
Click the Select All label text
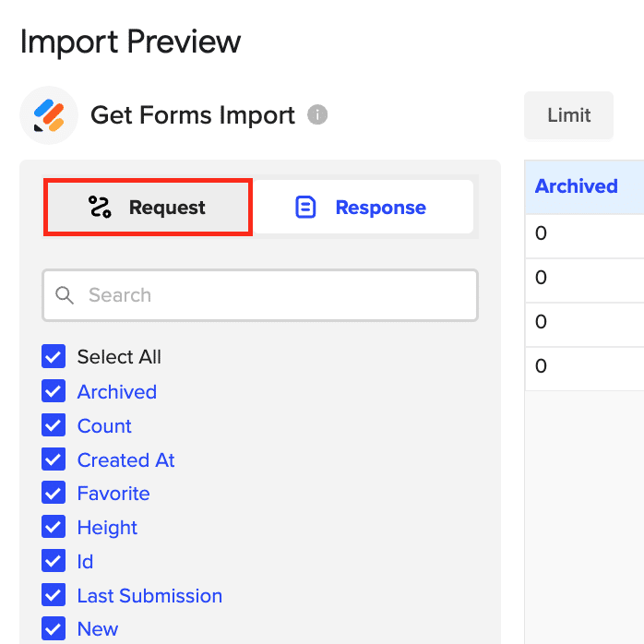pyautogui.click(x=119, y=356)
